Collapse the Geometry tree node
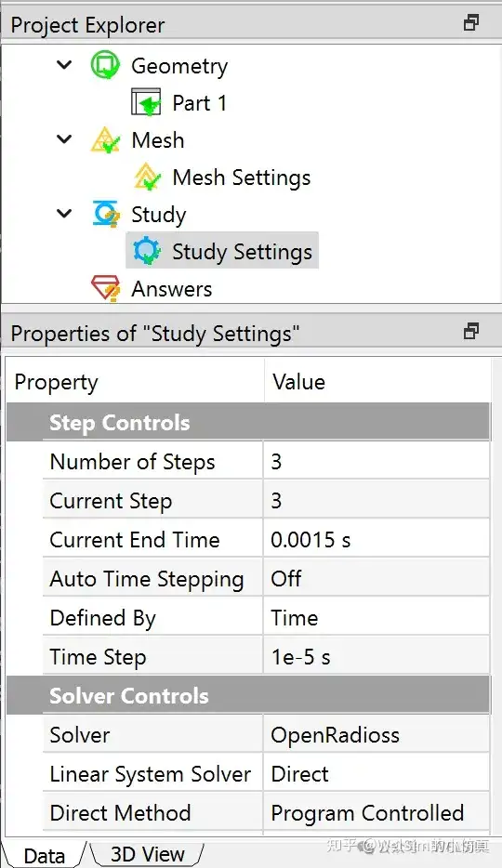Screen dimensions: 502x868 pyautogui.click(x=65, y=65)
